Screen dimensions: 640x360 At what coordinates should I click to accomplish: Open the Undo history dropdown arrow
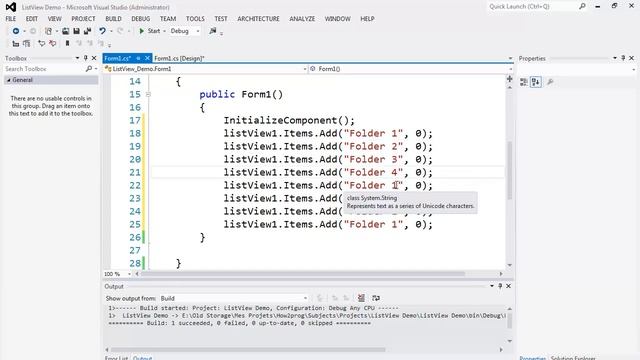[111, 31]
